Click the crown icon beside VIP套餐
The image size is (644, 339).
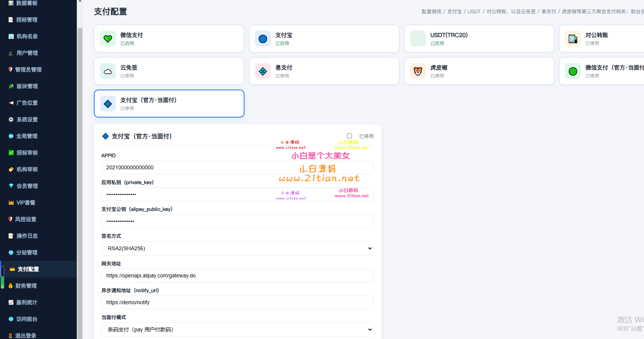tap(11, 203)
